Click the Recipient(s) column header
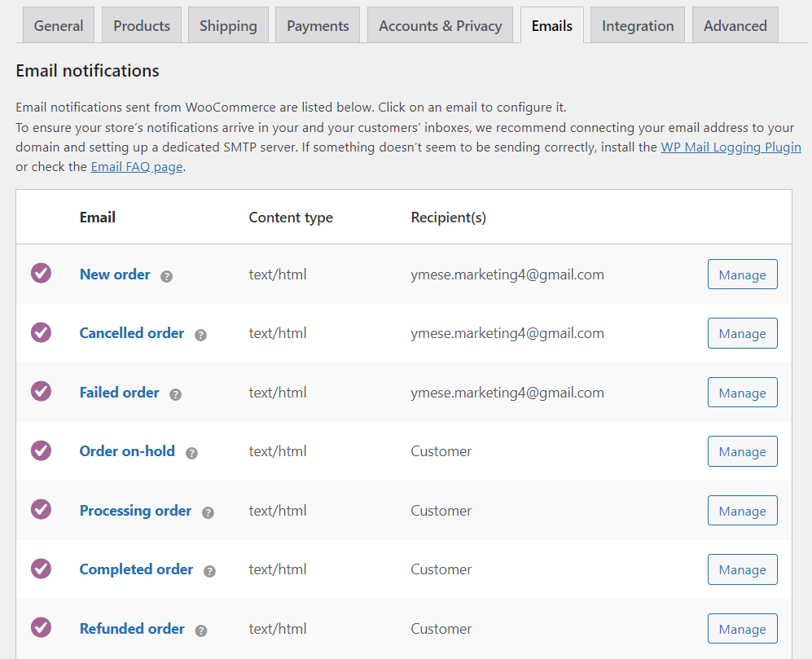Viewport: 812px width, 659px height. pyautogui.click(x=449, y=217)
